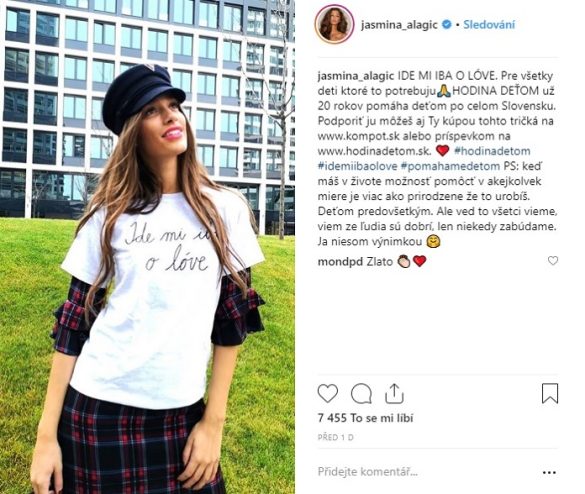
Task: Like the post with the heart icon
Action: (x=328, y=394)
